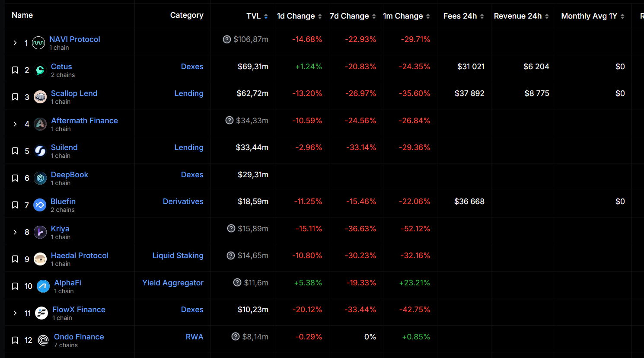Viewport: 644px width, 358px height.
Task: Open the Cetus protocol page
Action: point(61,67)
